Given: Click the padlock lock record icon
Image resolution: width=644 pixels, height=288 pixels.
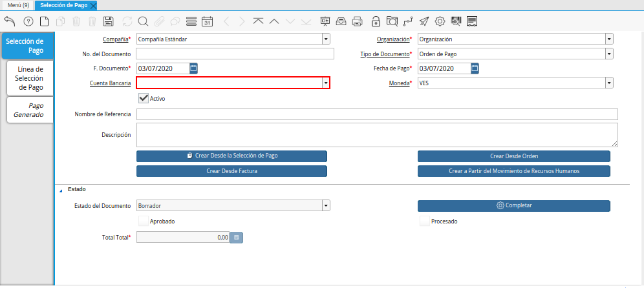Looking at the screenshot, I should [x=376, y=21].
